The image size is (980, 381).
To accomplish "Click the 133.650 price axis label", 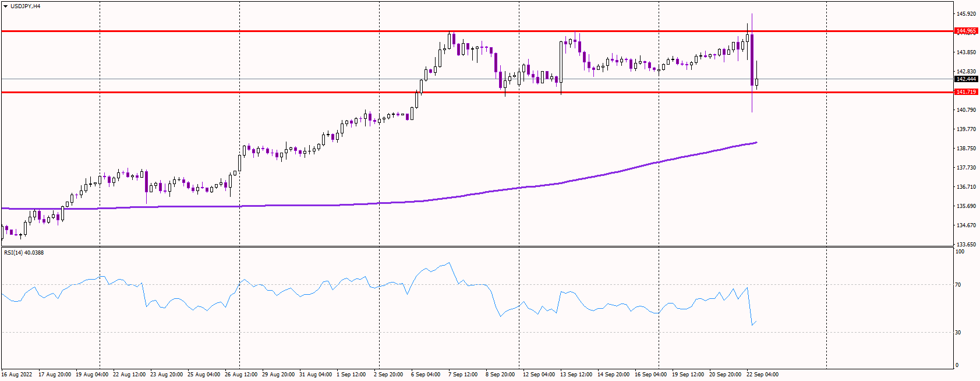I will point(966,245).
